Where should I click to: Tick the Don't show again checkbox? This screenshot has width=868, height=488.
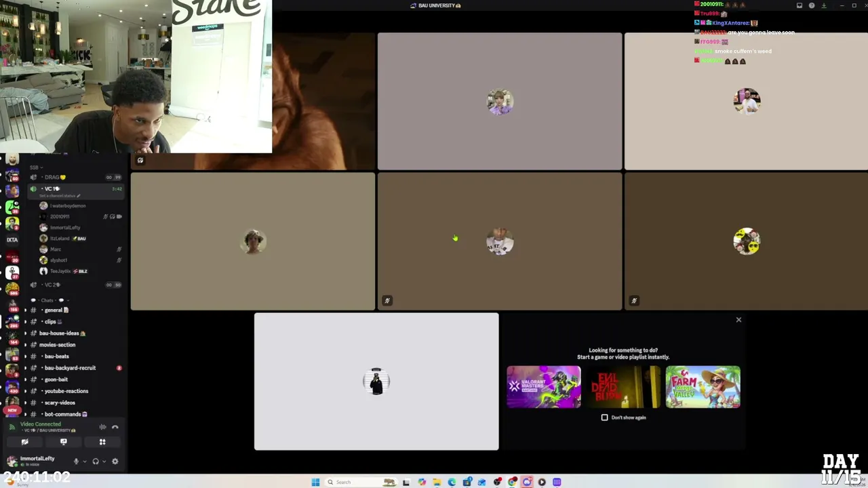point(604,418)
